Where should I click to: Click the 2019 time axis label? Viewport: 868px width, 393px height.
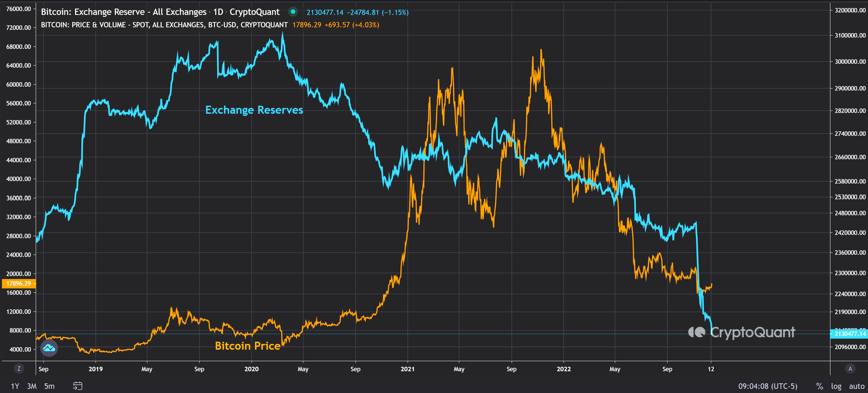point(96,369)
